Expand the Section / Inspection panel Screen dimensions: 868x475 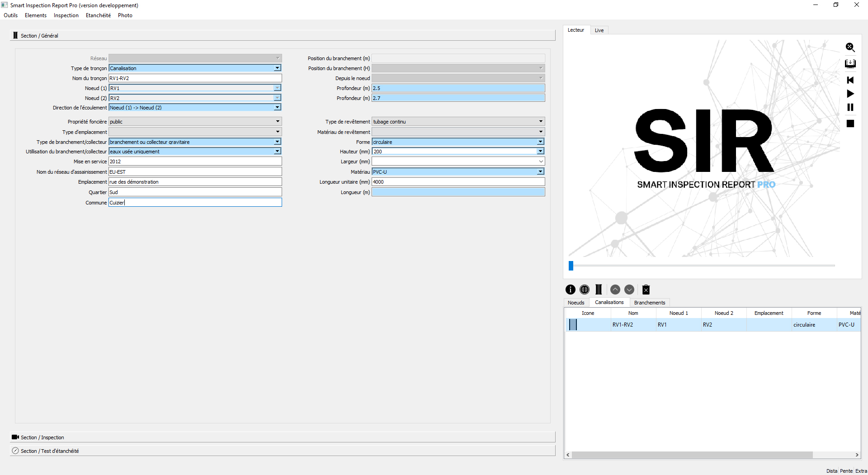[283, 437]
